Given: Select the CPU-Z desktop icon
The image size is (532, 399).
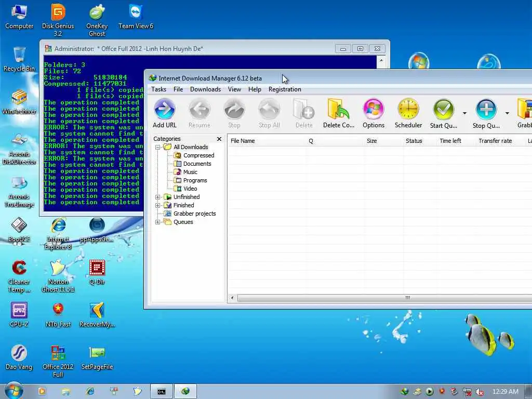Looking at the screenshot, I should [19, 315].
